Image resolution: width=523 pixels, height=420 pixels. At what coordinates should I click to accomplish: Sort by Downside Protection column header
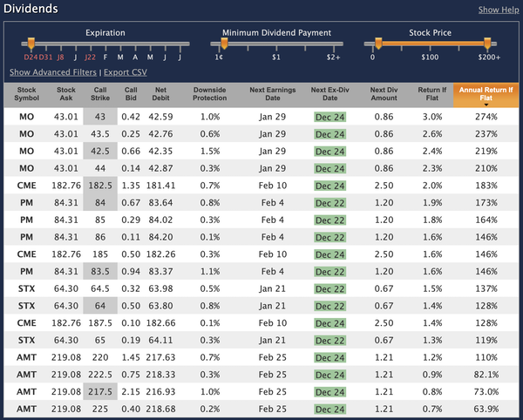coord(210,94)
